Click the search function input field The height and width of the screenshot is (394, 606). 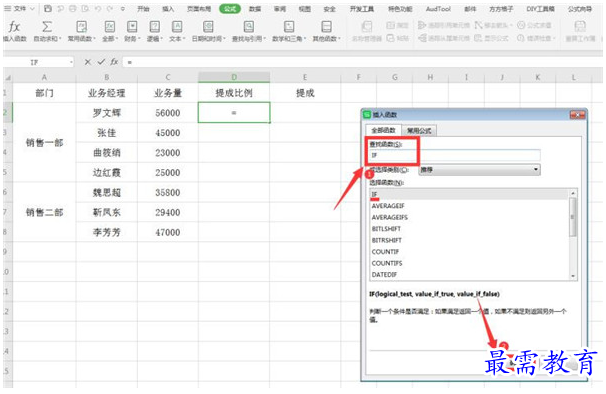[x=455, y=155]
